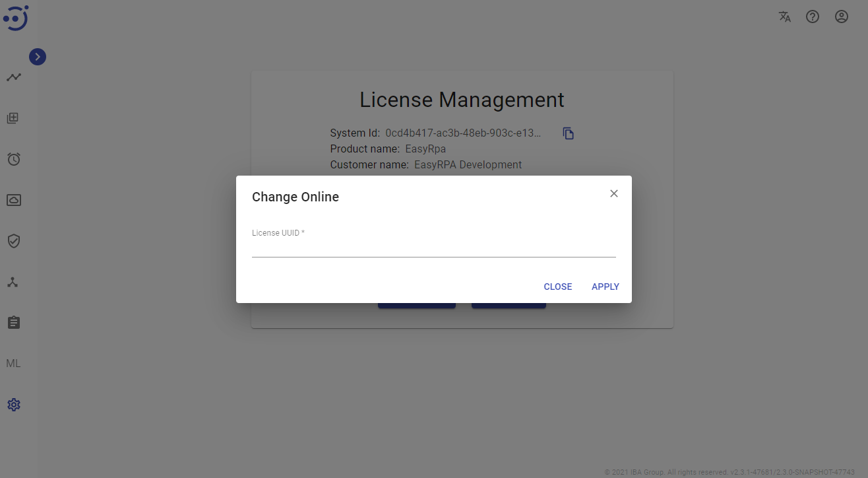Click the EasyRPA logo in top-left corner
The width and height of the screenshot is (868, 478).
tap(16, 18)
